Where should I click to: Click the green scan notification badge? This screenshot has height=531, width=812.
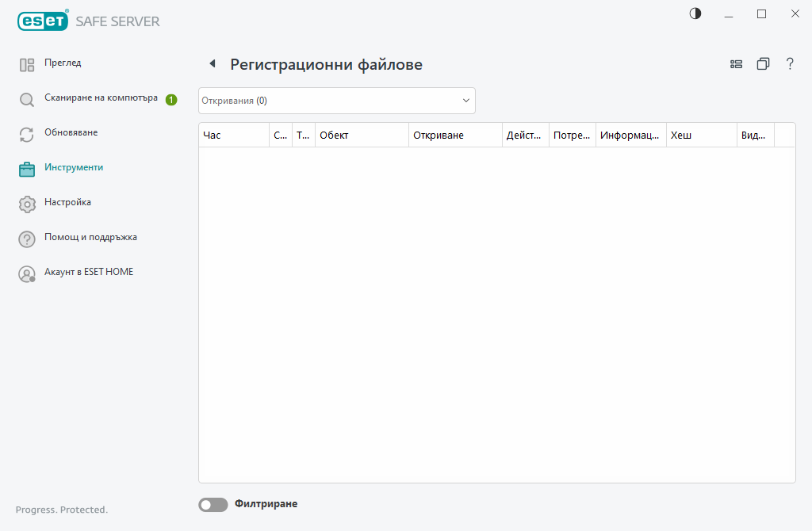(x=171, y=100)
